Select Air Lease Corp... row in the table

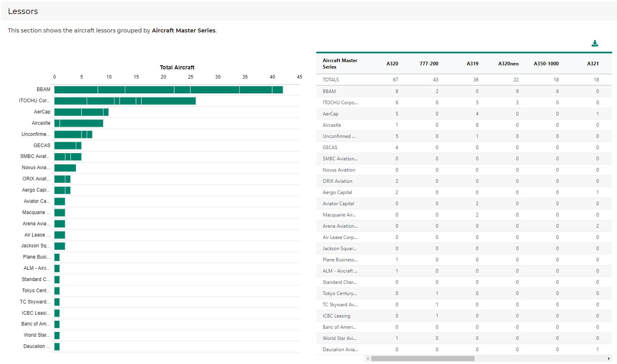[464, 237]
